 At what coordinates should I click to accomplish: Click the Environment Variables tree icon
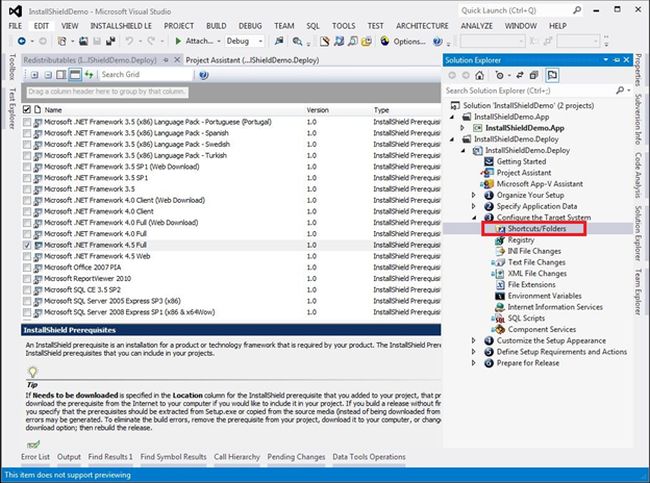[499, 296]
